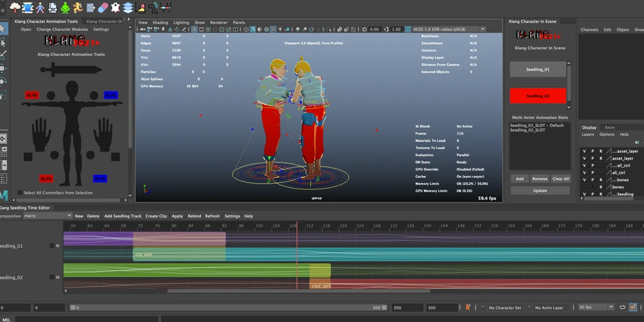Click the upper-right blue IK/FK button
Viewport: 644px width, 322px height.
[111, 96]
